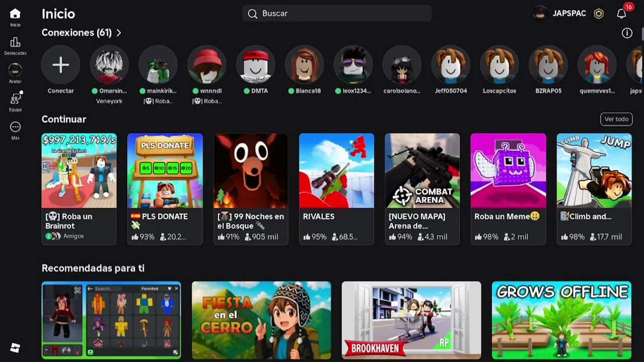Open the Avatar section in sidebar
The height and width of the screenshot is (362, 644).
pos(15,70)
